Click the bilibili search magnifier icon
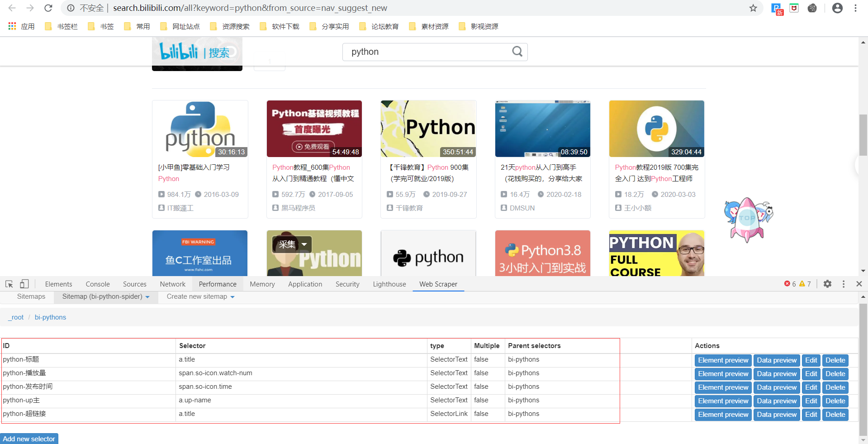This screenshot has height=444, width=868. point(517,52)
